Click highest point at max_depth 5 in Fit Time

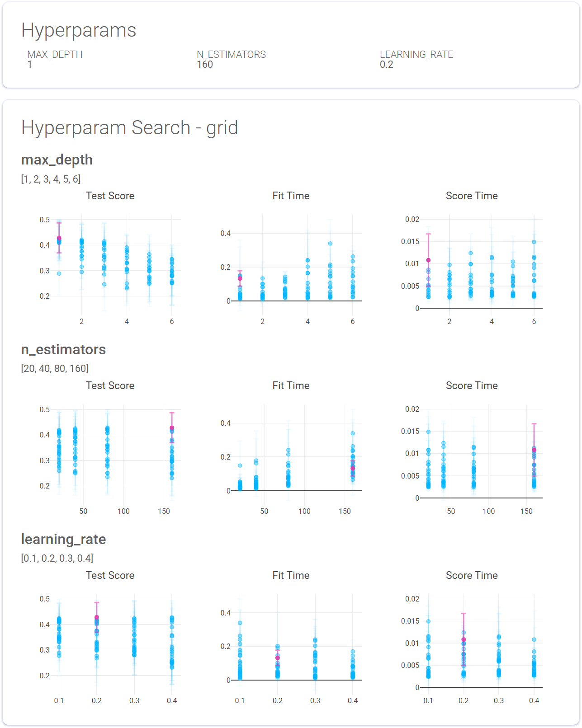pos(330,244)
